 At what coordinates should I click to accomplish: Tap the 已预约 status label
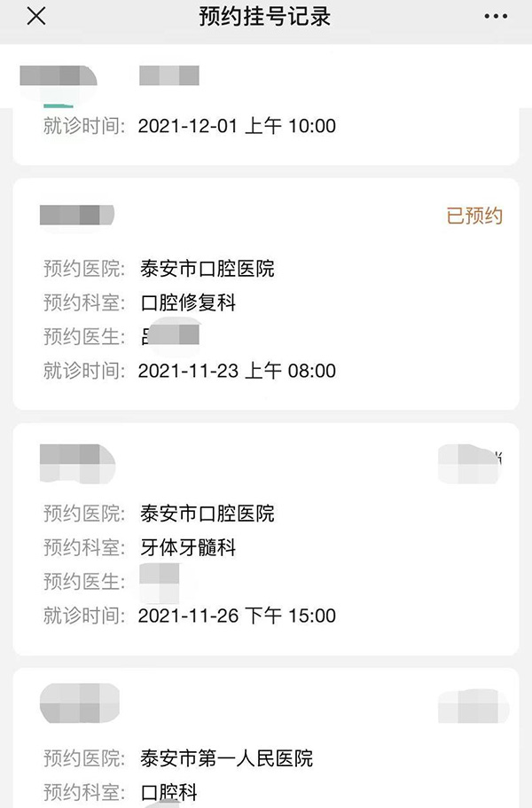(x=474, y=216)
